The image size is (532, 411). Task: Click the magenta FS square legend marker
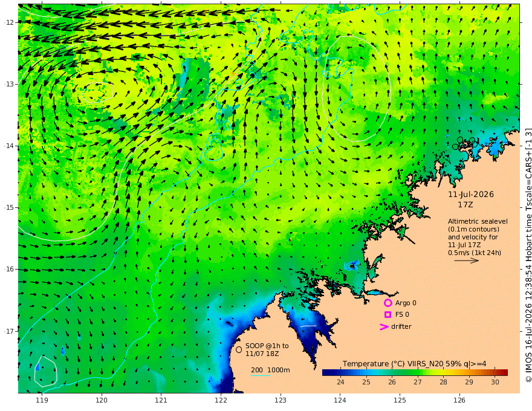point(388,315)
